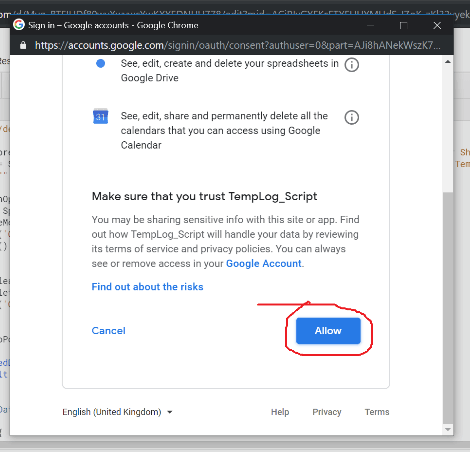Click the scrollbar up arrow
470x452 pixels.
448,62
